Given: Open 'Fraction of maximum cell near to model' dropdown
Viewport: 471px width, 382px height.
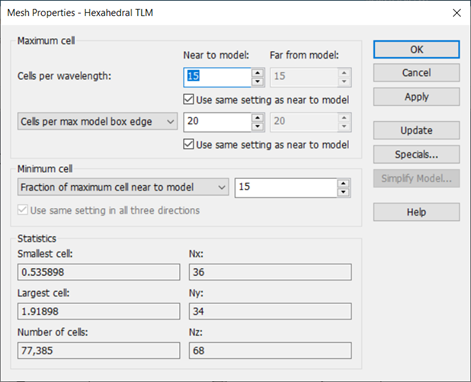Looking at the screenshot, I should coord(123,187).
